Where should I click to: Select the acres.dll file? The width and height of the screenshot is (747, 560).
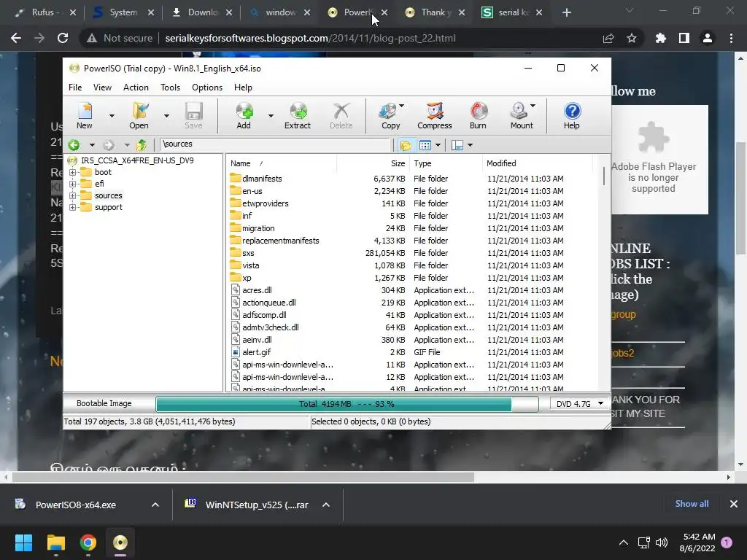pyautogui.click(x=257, y=290)
